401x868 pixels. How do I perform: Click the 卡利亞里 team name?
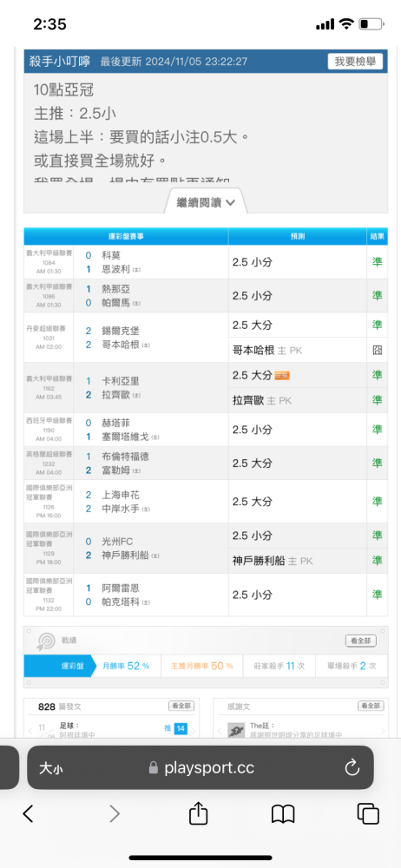coord(121,381)
